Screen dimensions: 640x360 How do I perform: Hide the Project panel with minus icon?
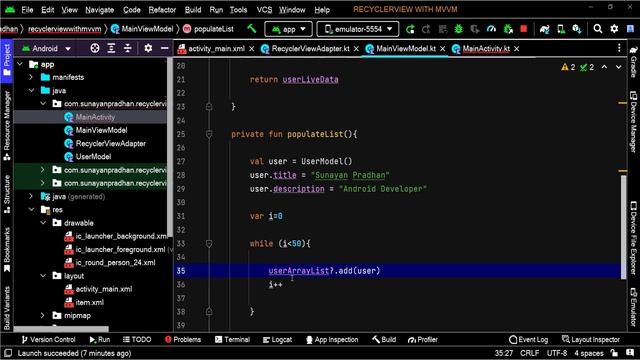[164, 49]
